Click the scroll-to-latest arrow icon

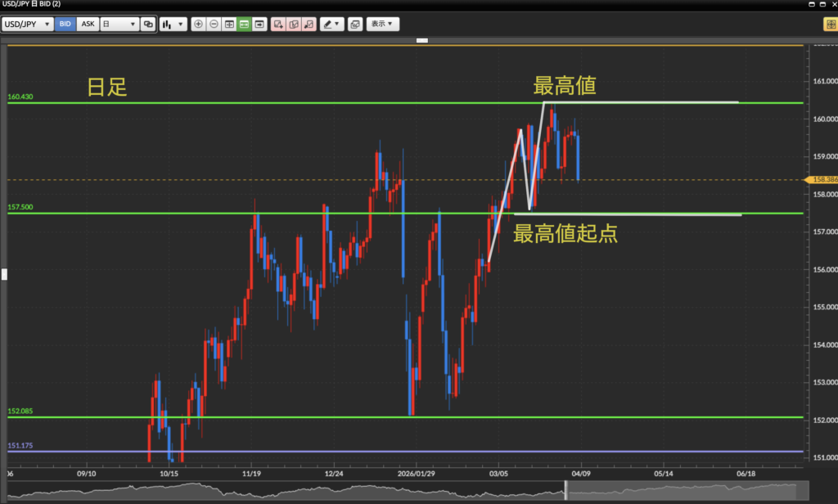[x=259, y=25]
